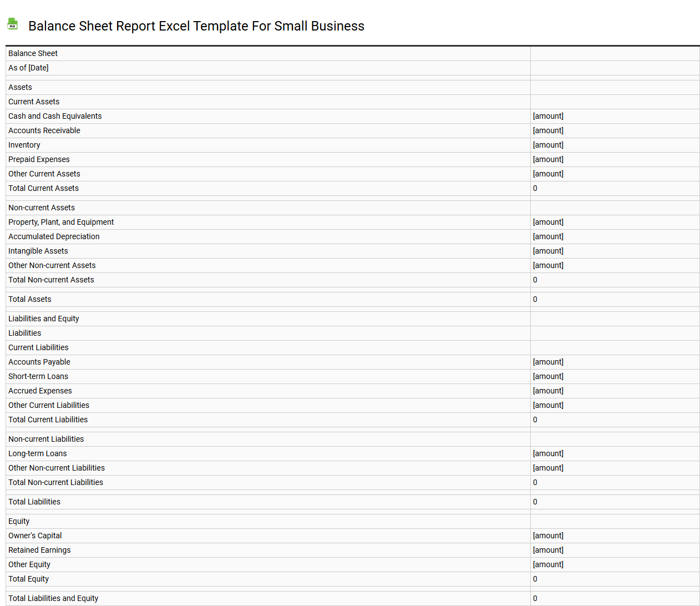
Task: Click the Retained Earnings amount placeholder
Action: click(x=548, y=550)
